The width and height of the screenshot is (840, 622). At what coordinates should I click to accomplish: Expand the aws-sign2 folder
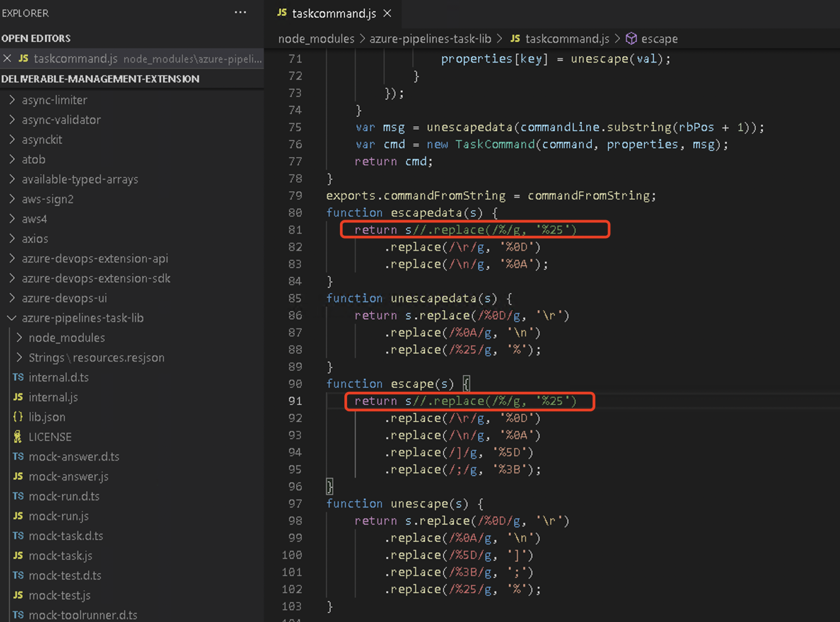coord(47,199)
